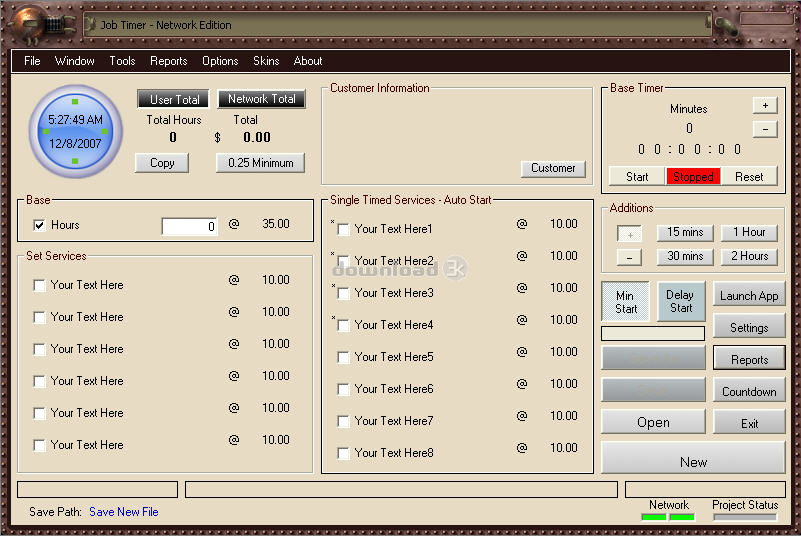Click the Customer button
801x536 pixels.
553,168
